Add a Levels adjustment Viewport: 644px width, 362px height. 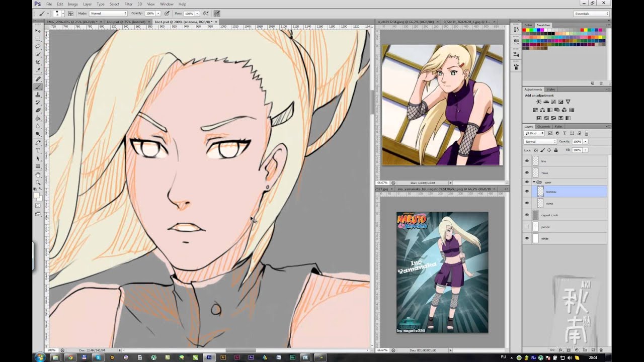pyautogui.click(x=546, y=102)
